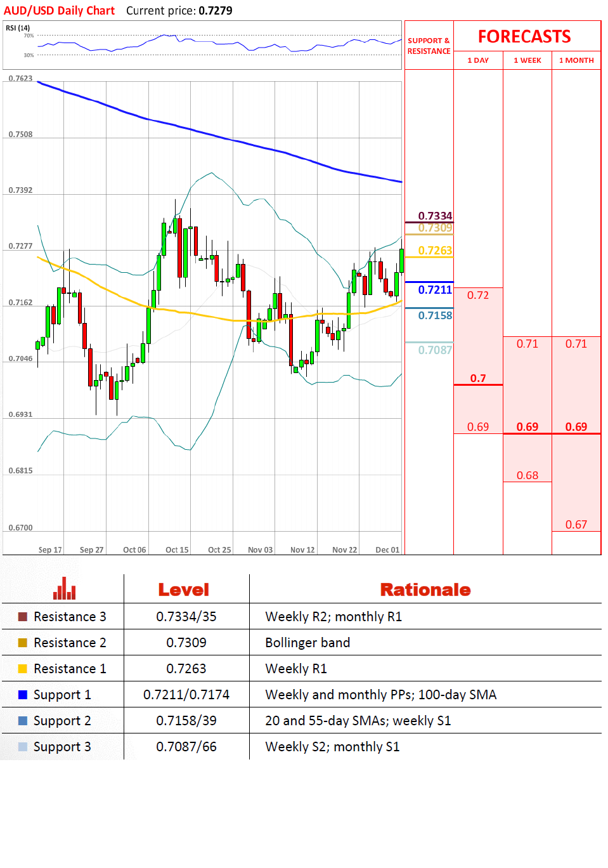Image resolution: width=608 pixels, height=868 pixels.
Task: Select the 1 WEEK forecast column header
Action: point(527,60)
